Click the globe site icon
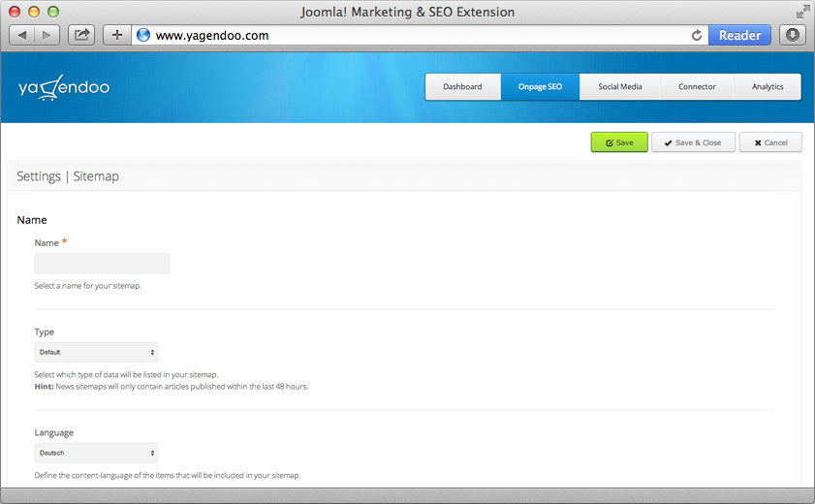Image resolution: width=815 pixels, height=504 pixels. [143, 35]
